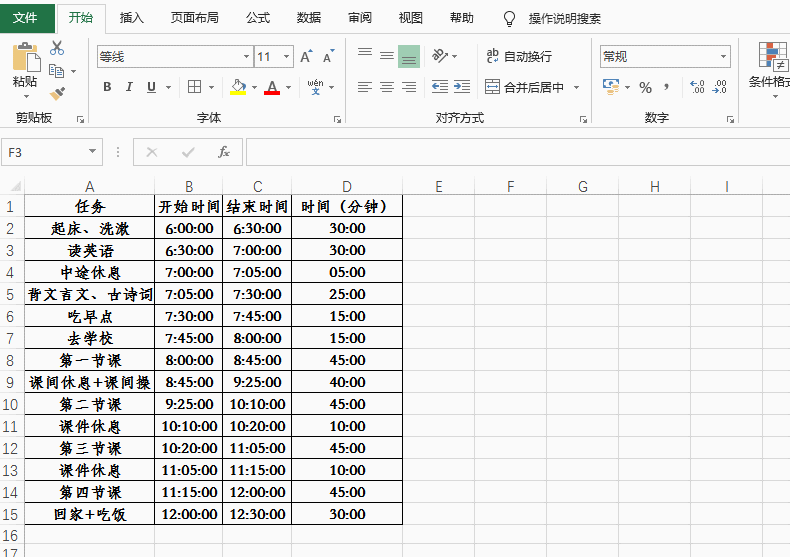Click 合并后居中 merge and center button
This screenshot has height=557, width=790.
[524, 88]
